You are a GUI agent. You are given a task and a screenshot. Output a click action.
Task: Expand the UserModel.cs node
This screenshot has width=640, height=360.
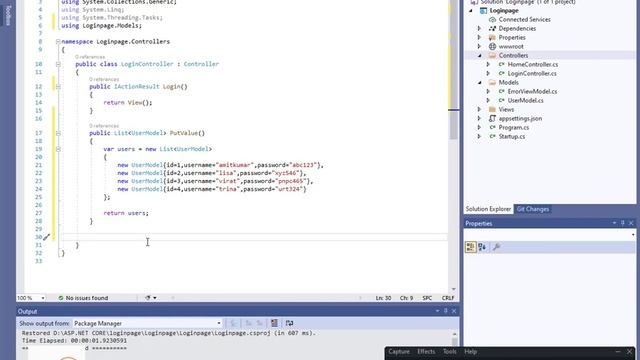pyautogui.click(x=488, y=100)
